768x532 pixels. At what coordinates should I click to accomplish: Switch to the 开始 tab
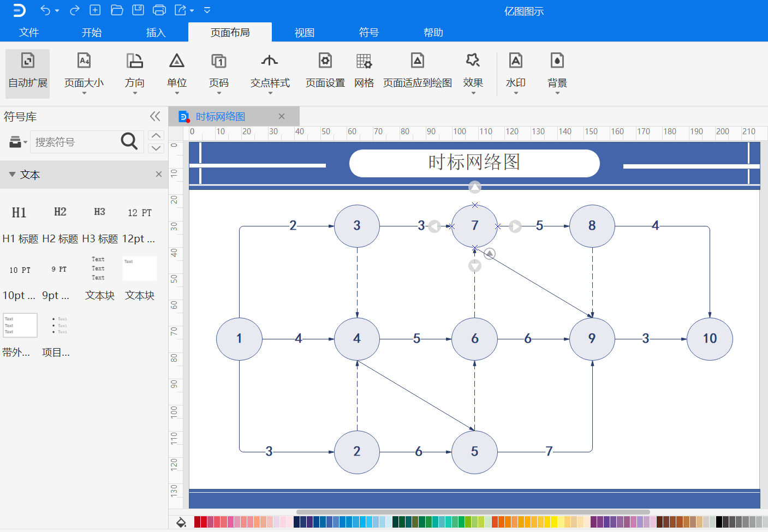[x=92, y=32]
